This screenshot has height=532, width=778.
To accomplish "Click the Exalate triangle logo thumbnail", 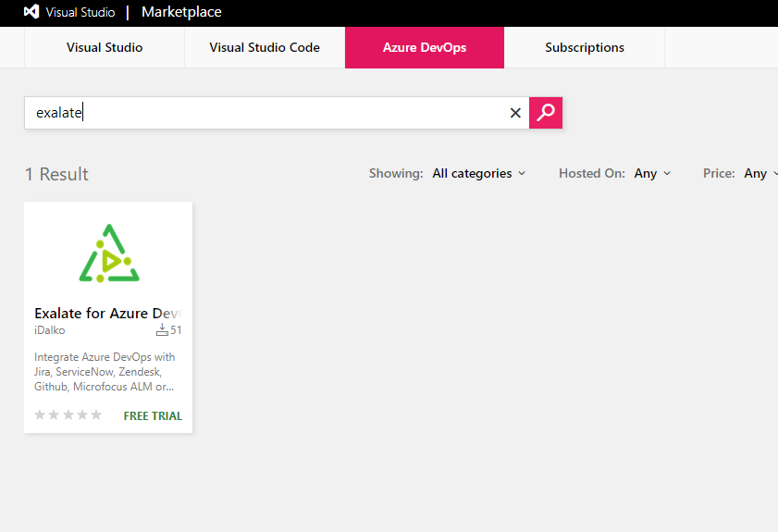I will (109, 254).
